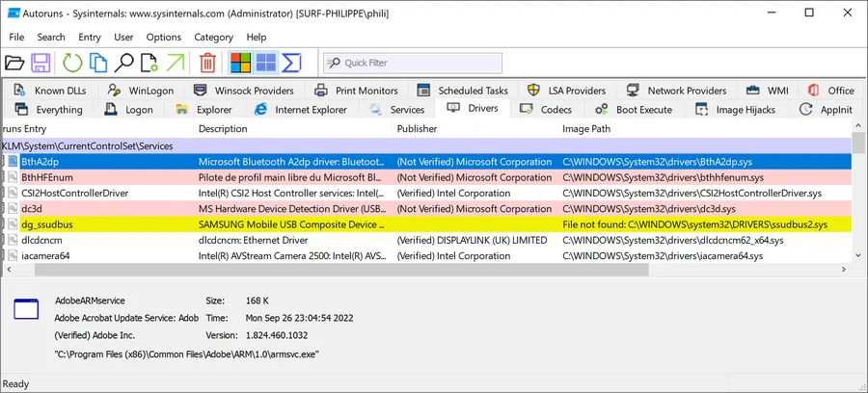The height and width of the screenshot is (393, 868).
Task: Sort by the Image Path column header
Action: [704, 129]
